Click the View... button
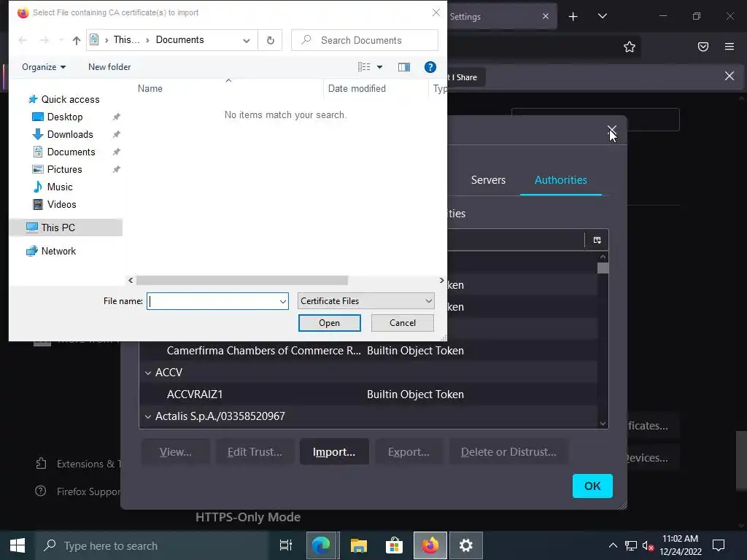This screenshot has height=560, width=747. [x=176, y=452]
